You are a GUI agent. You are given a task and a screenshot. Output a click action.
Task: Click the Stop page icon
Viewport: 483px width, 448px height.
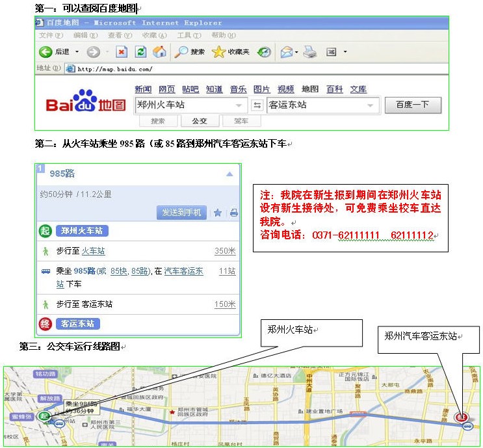[x=122, y=52]
